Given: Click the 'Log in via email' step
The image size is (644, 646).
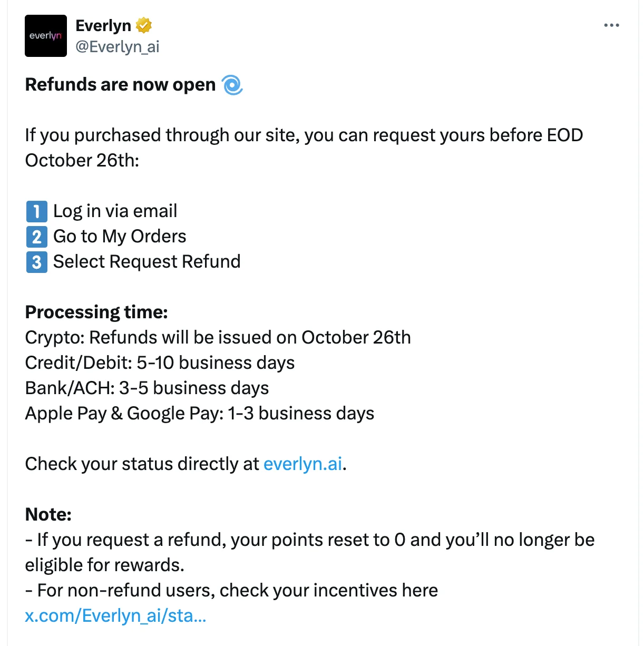Looking at the screenshot, I should [115, 211].
